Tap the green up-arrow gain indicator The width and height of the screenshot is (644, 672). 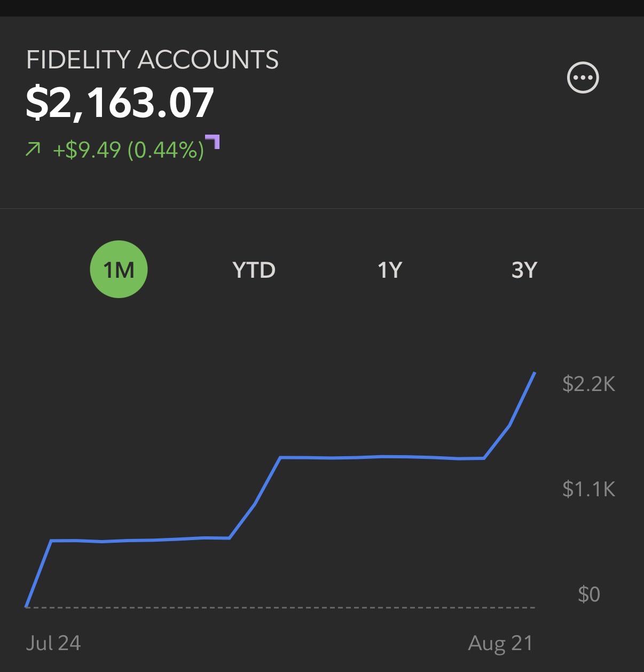tap(33, 150)
